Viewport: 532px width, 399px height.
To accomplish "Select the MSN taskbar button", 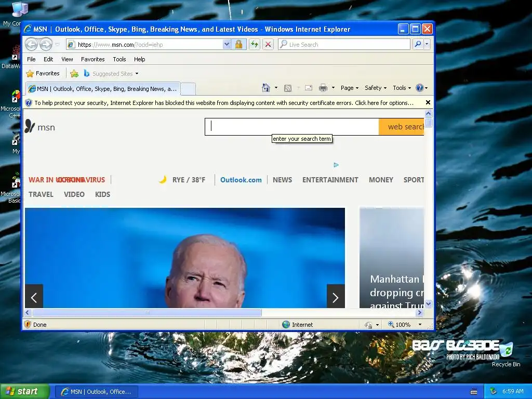I will [96, 392].
